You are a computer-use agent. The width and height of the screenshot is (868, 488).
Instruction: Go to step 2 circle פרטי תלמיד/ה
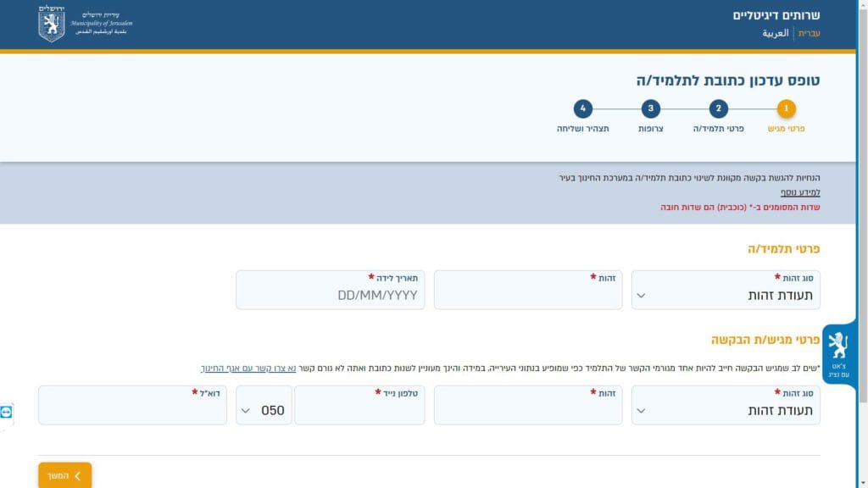718,108
